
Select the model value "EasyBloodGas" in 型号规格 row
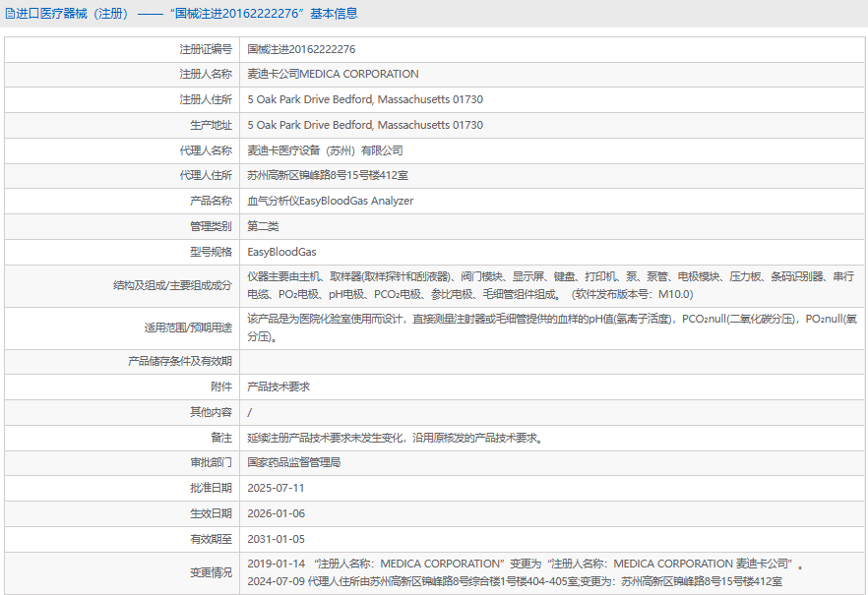pos(281,252)
